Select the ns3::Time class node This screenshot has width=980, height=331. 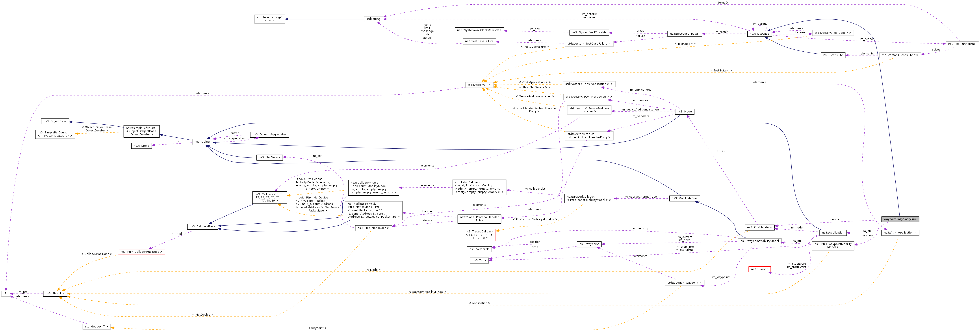[479, 260]
